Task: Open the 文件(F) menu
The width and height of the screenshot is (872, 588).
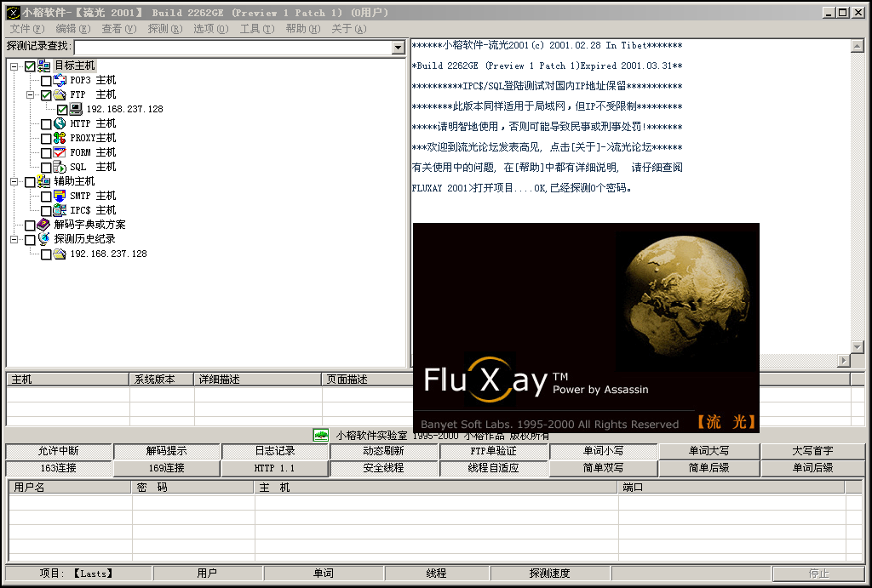Action: tap(26, 29)
